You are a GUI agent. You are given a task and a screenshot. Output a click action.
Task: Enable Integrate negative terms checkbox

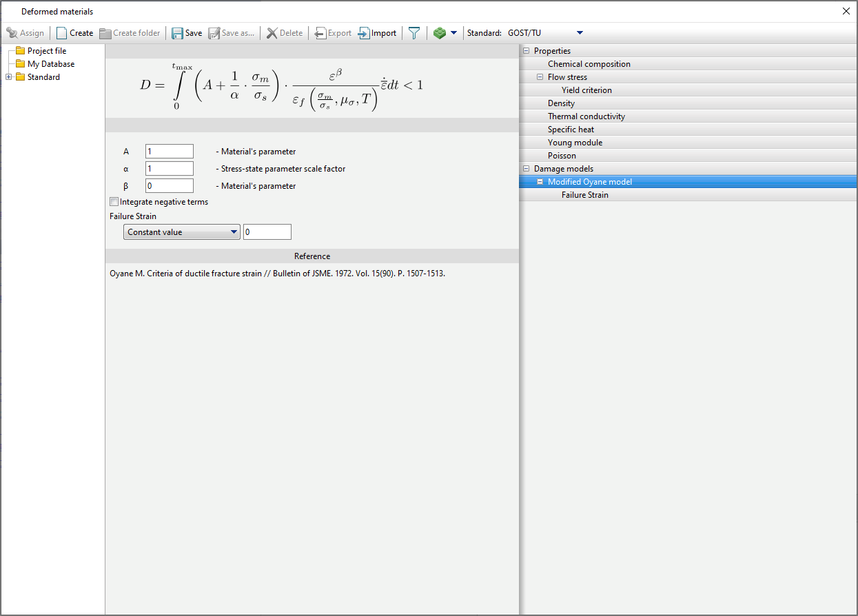(x=114, y=202)
